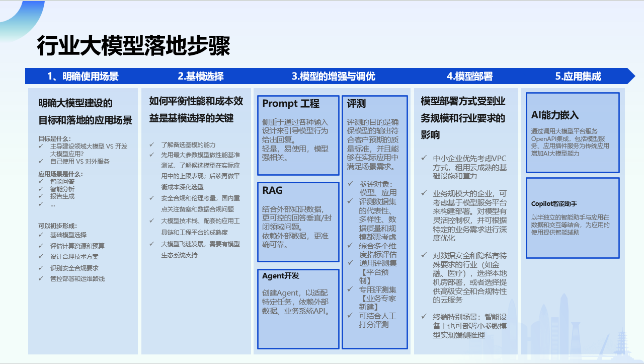Click the checkmark beside 了解备选基模的能力

152,145
